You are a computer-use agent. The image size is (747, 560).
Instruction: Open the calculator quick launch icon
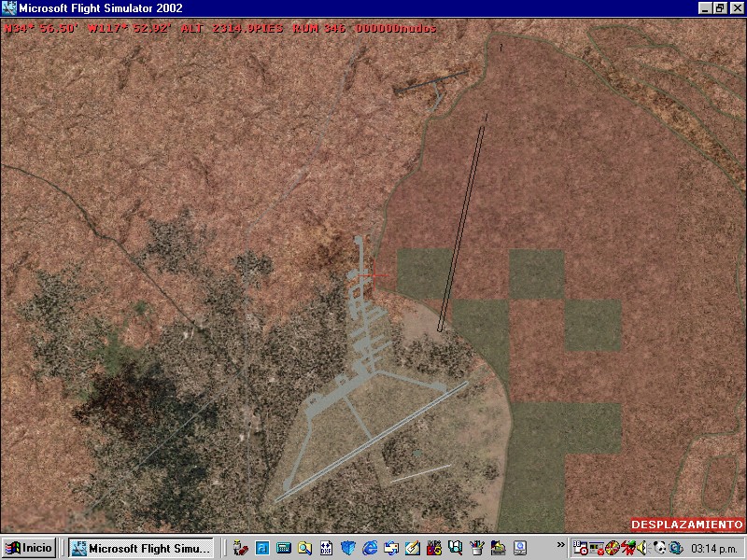click(283, 548)
